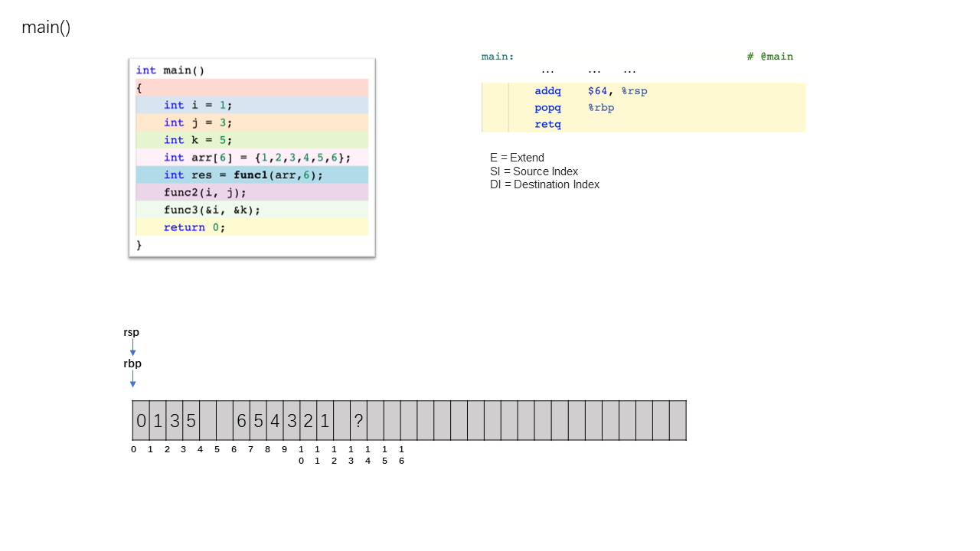Click the memory cell at index 3 containing 5
This screenshot has height=551, width=980.
tap(191, 420)
